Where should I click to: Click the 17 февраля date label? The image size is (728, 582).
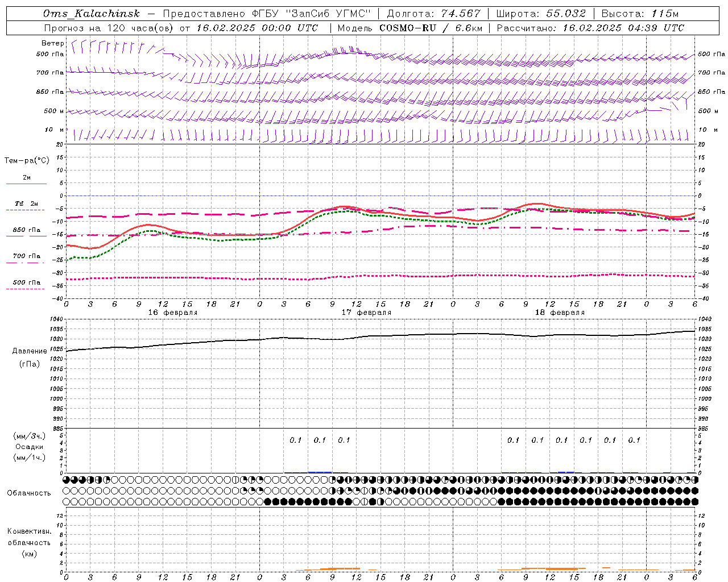(x=366, y=313)
